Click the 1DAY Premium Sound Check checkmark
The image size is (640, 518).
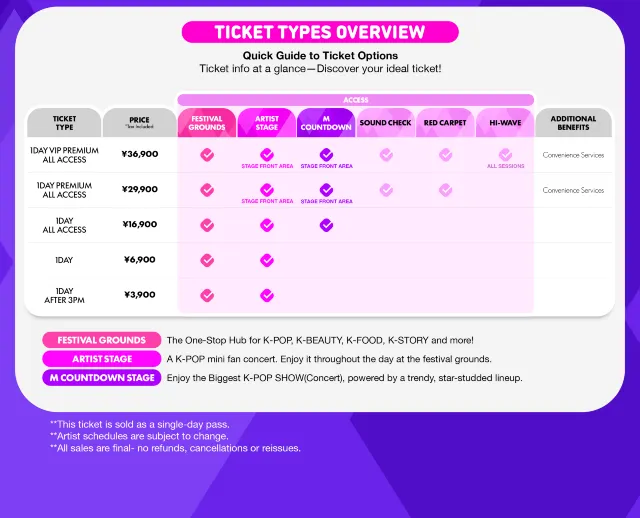[x=386, y=190]
